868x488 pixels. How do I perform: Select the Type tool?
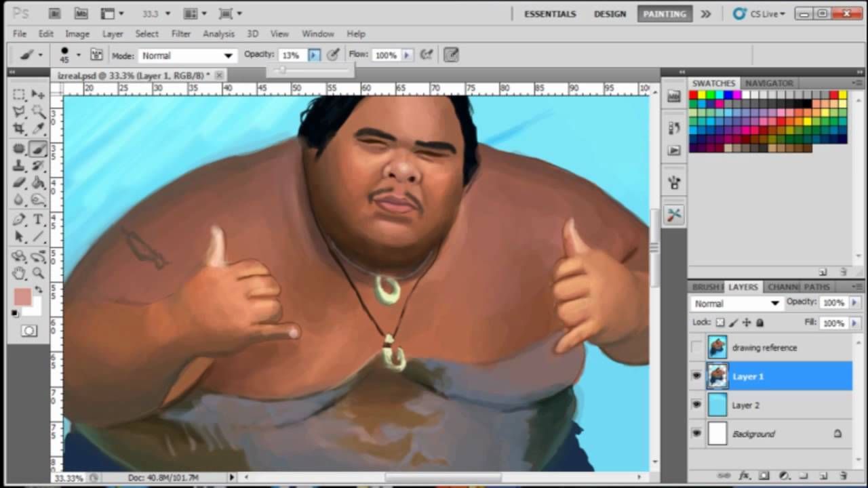click(x=38, y=220)
